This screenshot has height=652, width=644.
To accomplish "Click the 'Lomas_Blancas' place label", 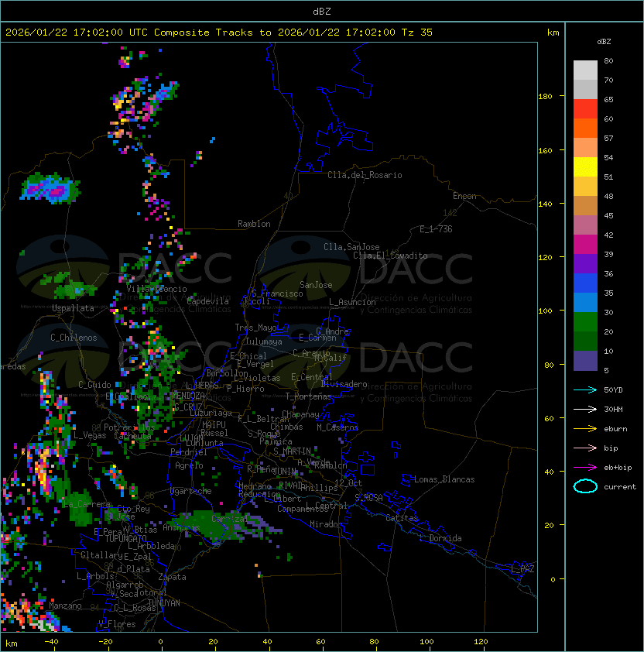I will (444, 479).
